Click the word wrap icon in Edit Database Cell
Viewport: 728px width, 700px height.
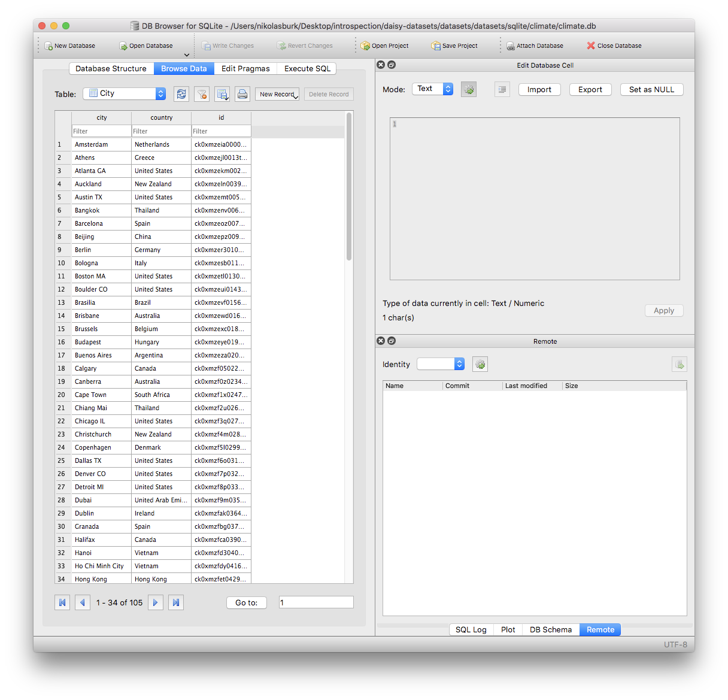(x=502, y=89)
